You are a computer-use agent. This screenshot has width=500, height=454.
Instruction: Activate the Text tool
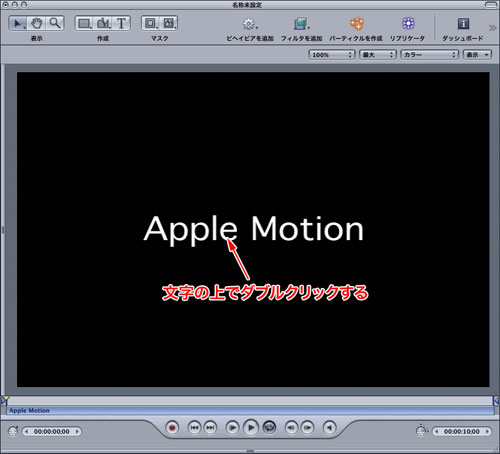tap(121, 23)
